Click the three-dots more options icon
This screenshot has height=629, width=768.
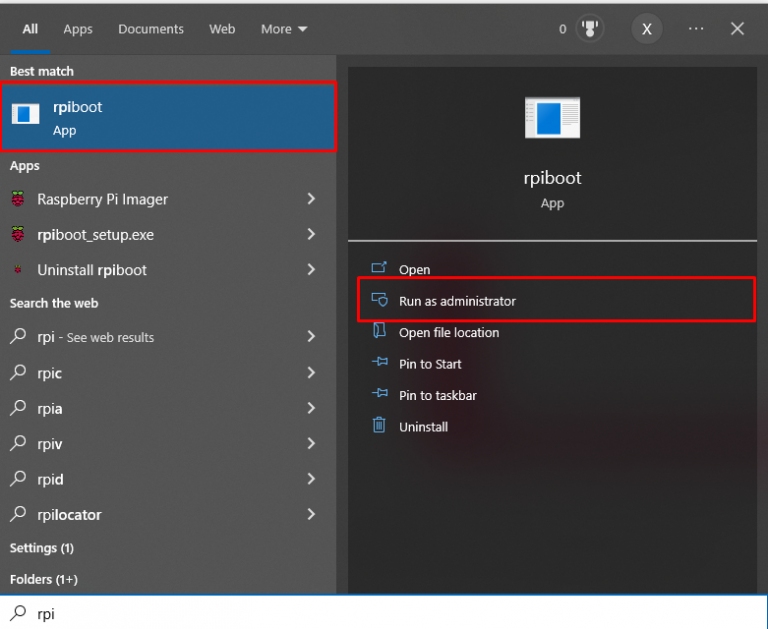pos(696,29)
